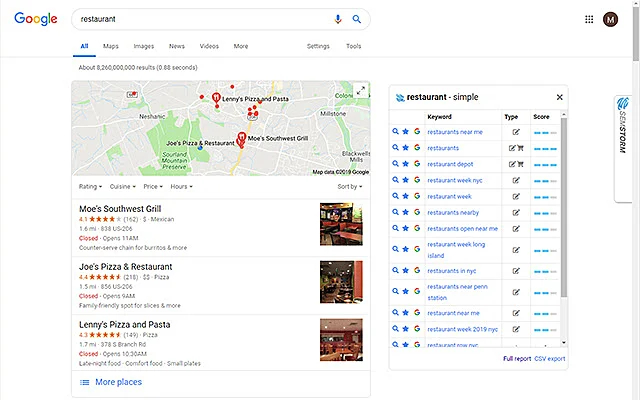Image resolution: width=640 pixels, height=400 pixels.
Task: Start voice search with microphone icon
Action: (338, 19)
